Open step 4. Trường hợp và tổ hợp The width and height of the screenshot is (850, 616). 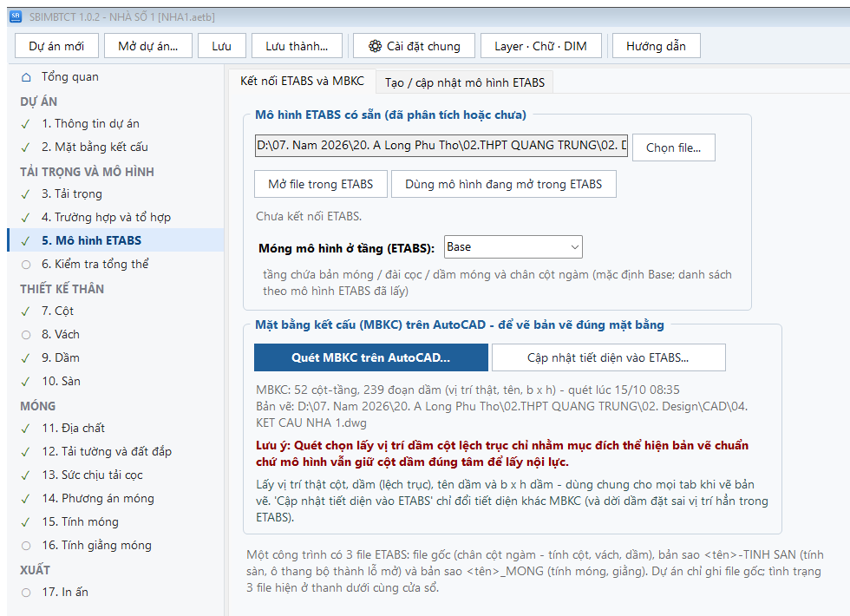click(116, 218)
